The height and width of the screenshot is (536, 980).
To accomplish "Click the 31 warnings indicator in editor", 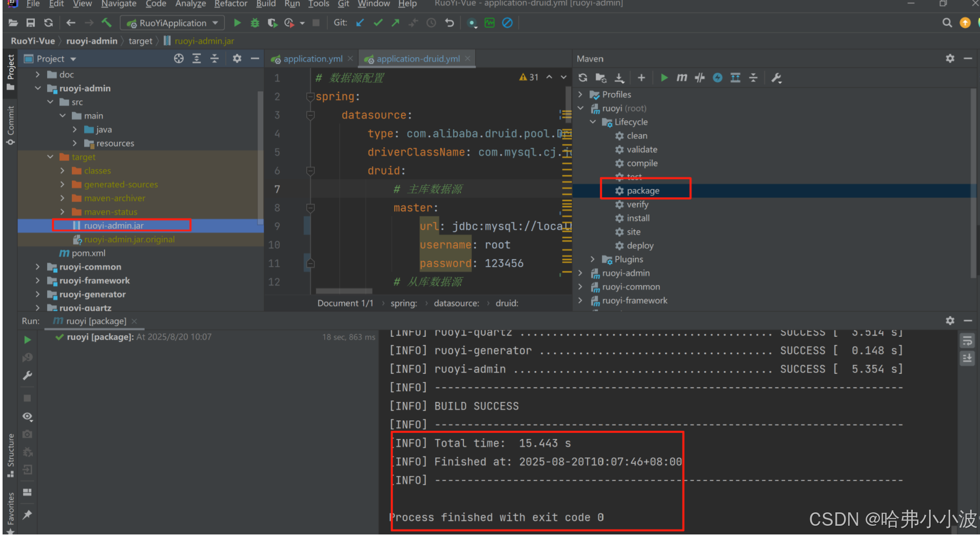I will (x=529, y=77).
